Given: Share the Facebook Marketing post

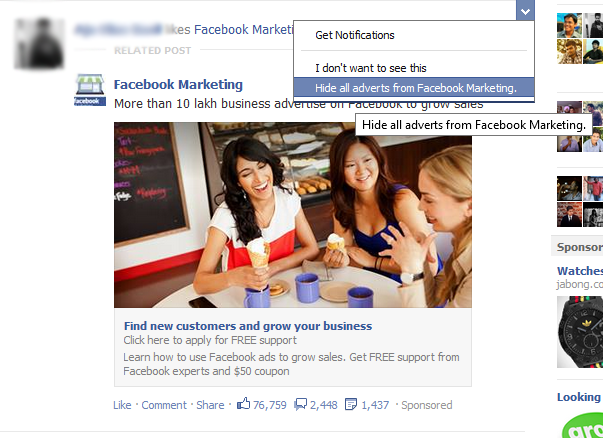Looking at the screenshot, I should tap(210, 405).
